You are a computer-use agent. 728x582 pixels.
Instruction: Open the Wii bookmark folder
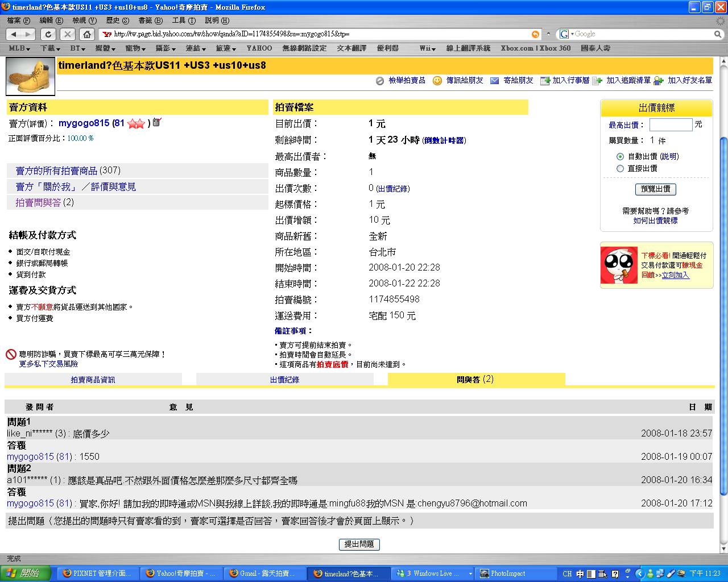click(x=428, y=48)
